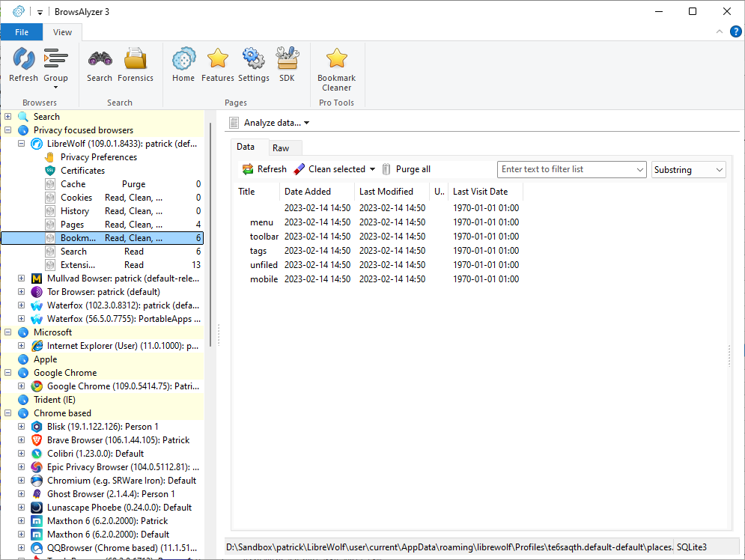745x560 pixels.
Task: Click the Search binoculars icon
Action: point(100,59)
